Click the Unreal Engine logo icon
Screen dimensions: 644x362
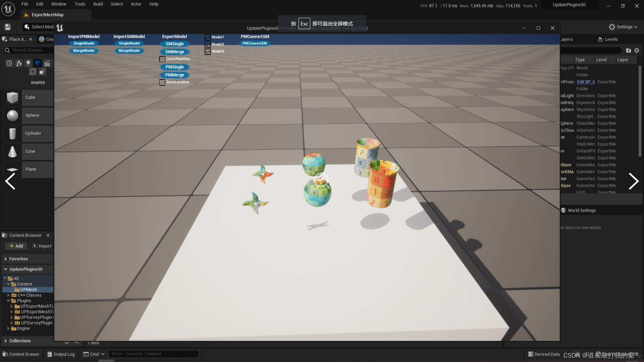8,9
